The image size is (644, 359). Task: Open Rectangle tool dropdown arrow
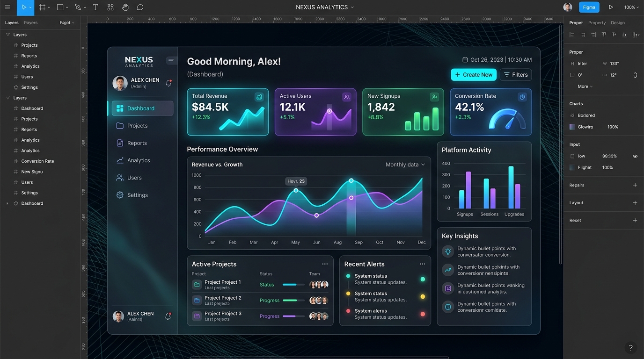[67, 7]
